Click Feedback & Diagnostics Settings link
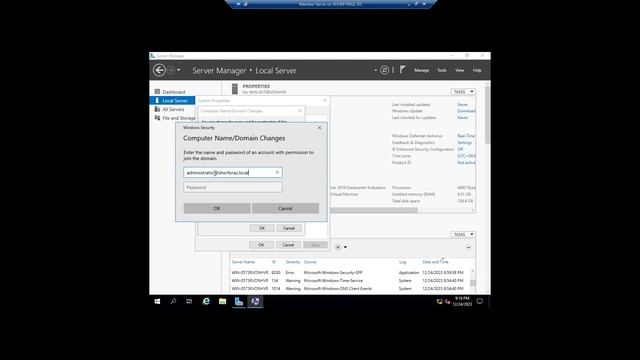Viewport: 640px width, 360px height. click(x=464, y=143)
